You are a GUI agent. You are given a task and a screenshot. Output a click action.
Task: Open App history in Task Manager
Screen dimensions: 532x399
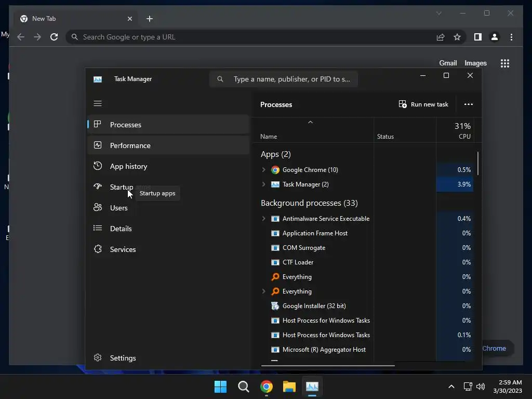(x=168, y=166)
